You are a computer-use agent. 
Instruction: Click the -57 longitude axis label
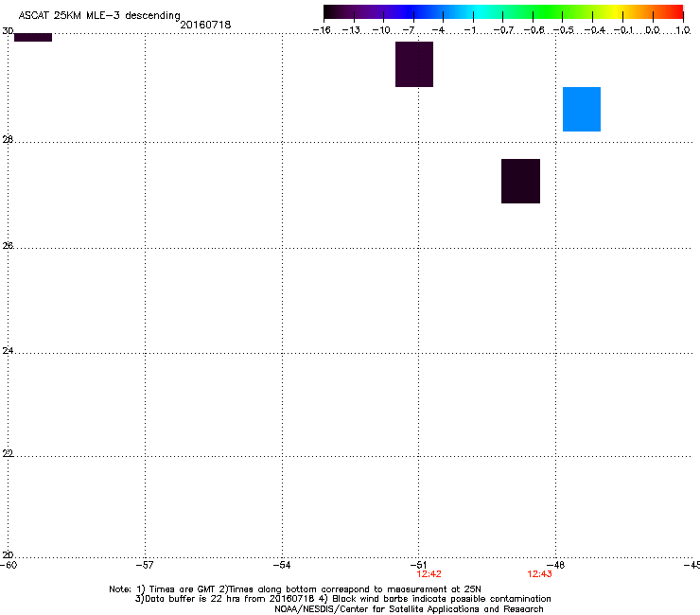[x=145, y=565]
